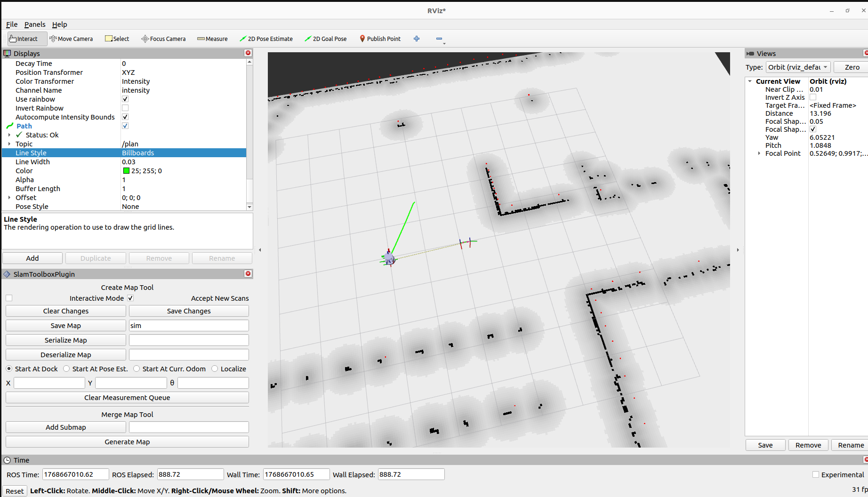868x497 pixels.
Task: Expand the Topic property row
Action: click(9, 144)
